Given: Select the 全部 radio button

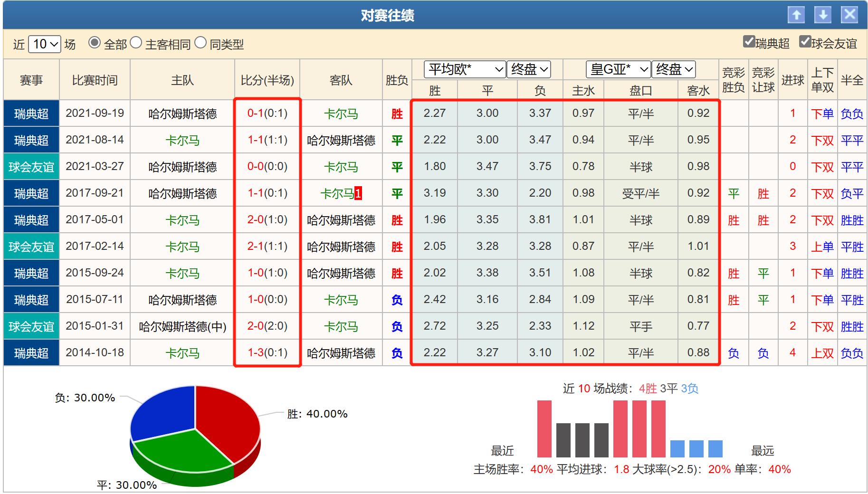Looking at the screenshot, I should 95,43.
